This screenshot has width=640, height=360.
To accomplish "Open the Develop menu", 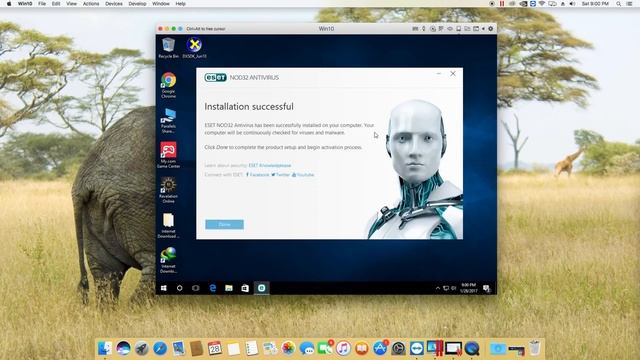I will pyautogui.click(x=137, y=4).
